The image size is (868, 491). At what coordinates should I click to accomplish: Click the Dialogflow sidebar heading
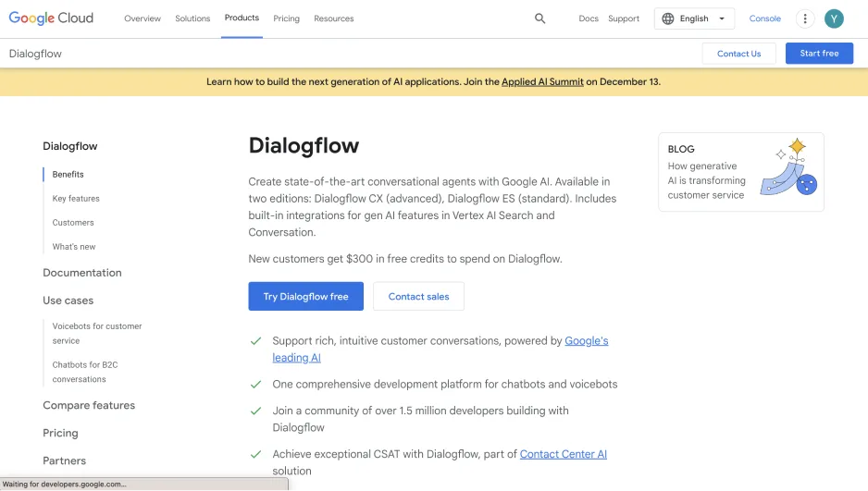(x=69, y=146)
